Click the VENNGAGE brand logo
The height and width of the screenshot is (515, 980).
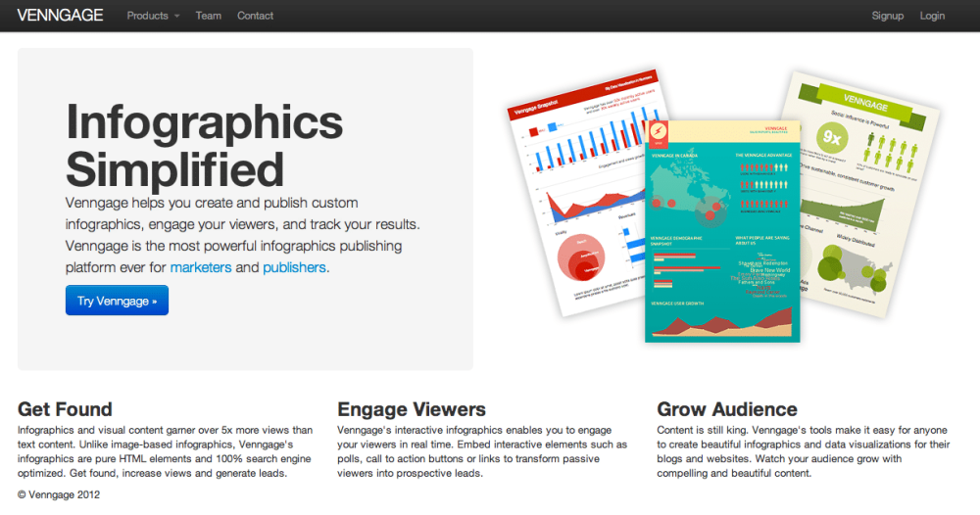[60, 16]
